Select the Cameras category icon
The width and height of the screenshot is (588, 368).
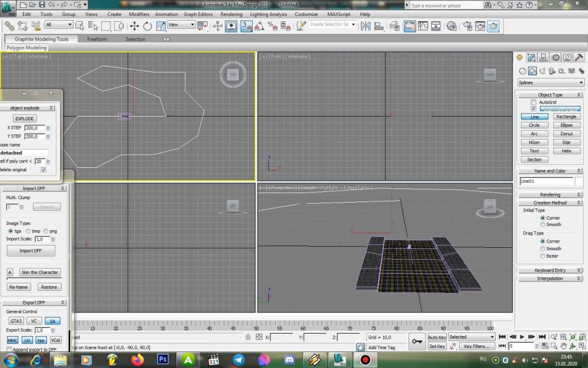click(552, 71)
